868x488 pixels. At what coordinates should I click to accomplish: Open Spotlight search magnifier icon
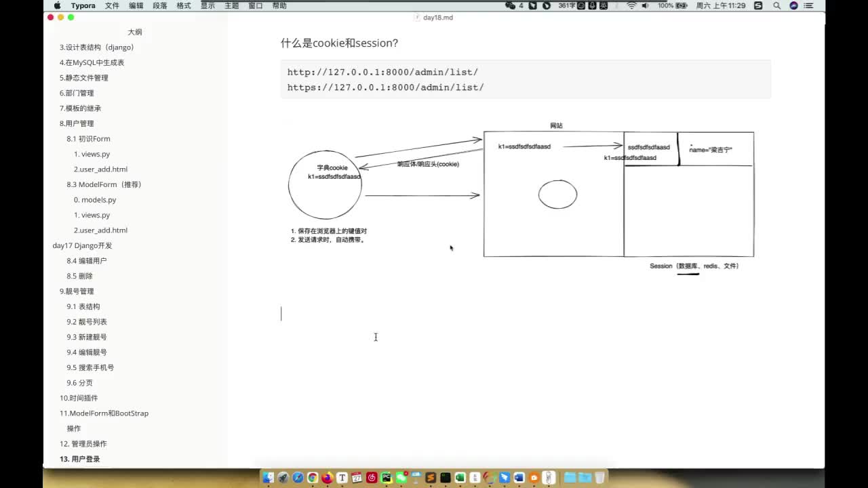[x=776, y=5]
